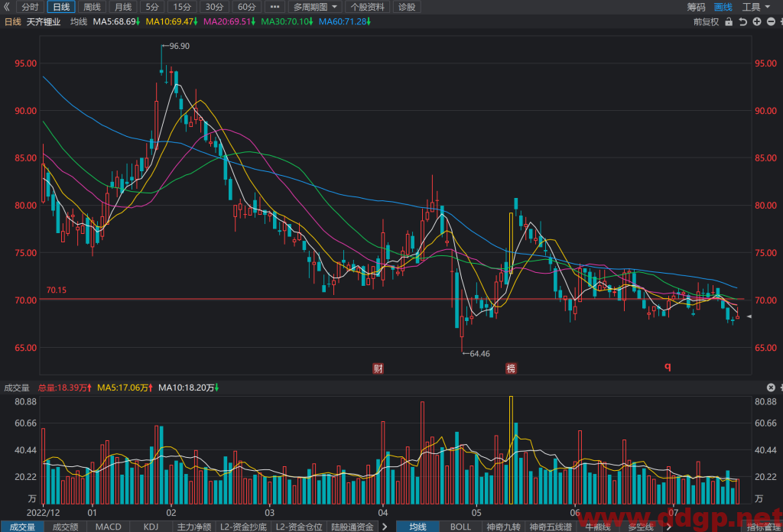
Task: Select the 牛熊线 indicator tab
Action: tap(598, 527)
